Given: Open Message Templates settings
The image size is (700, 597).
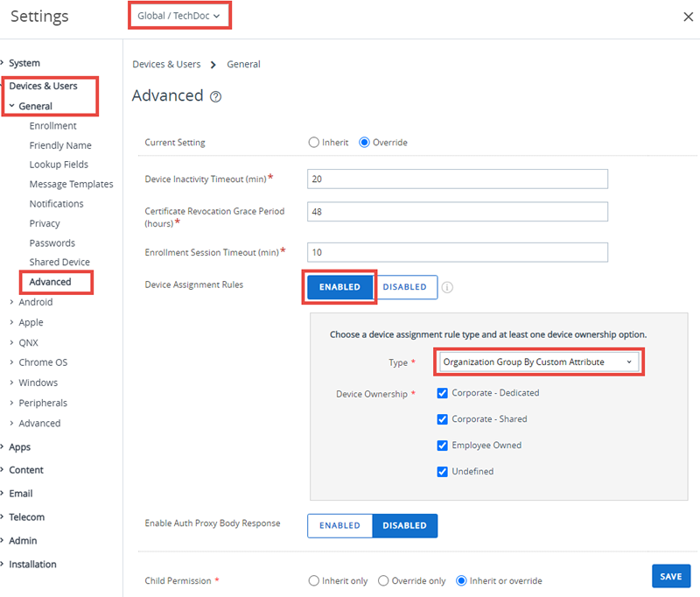Looking at the screenshot, I should [x=71, y=185].
